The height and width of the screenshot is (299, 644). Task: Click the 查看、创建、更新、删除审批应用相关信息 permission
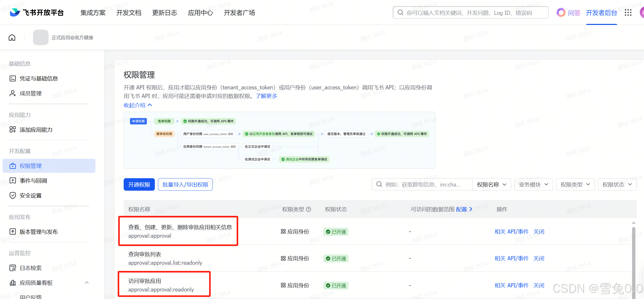pos(180,227)
